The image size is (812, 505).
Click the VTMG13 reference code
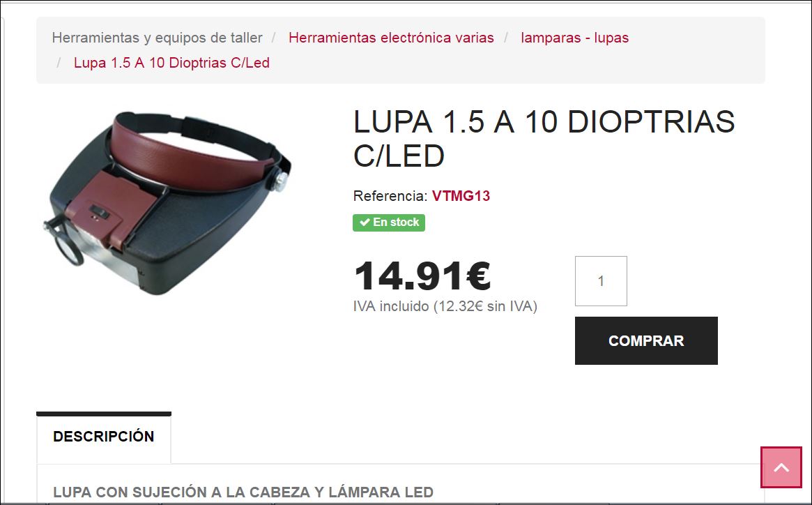[461, 196]
